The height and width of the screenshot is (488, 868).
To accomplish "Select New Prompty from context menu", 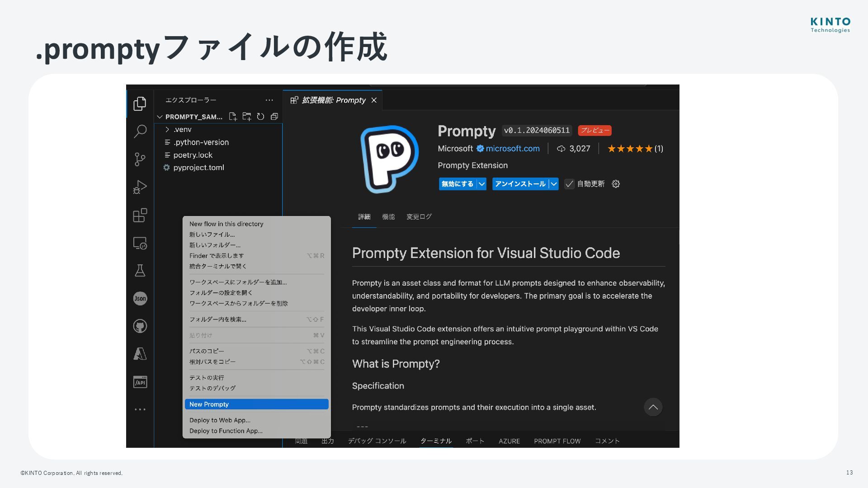I will [256, 404].
